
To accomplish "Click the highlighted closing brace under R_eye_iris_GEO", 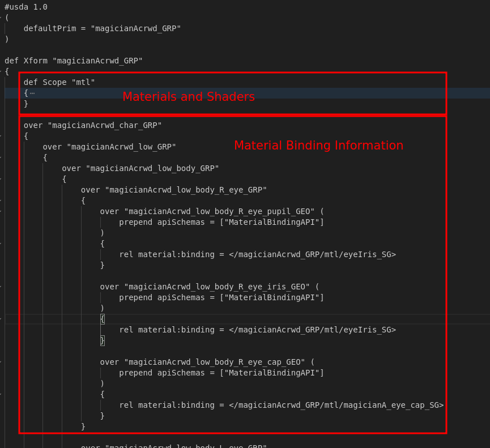I will click(103, 340).
